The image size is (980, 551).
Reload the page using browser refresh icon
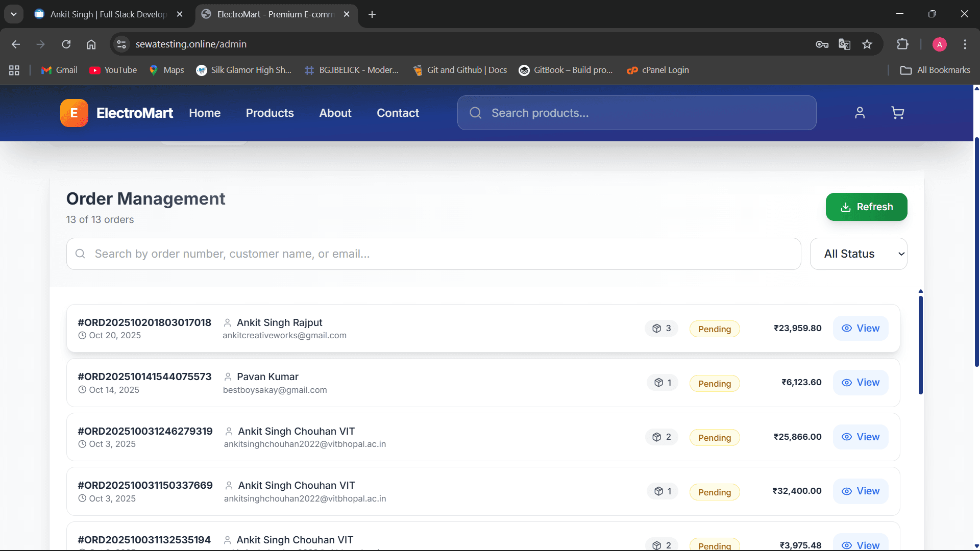[x=66, y=44]
